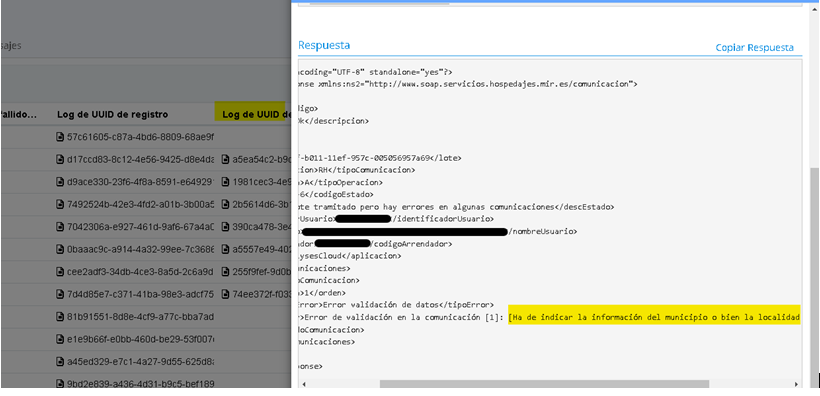Click file icon beside a45ed329-e7c1 log
The image size is (820, 396).
point(60,361)
